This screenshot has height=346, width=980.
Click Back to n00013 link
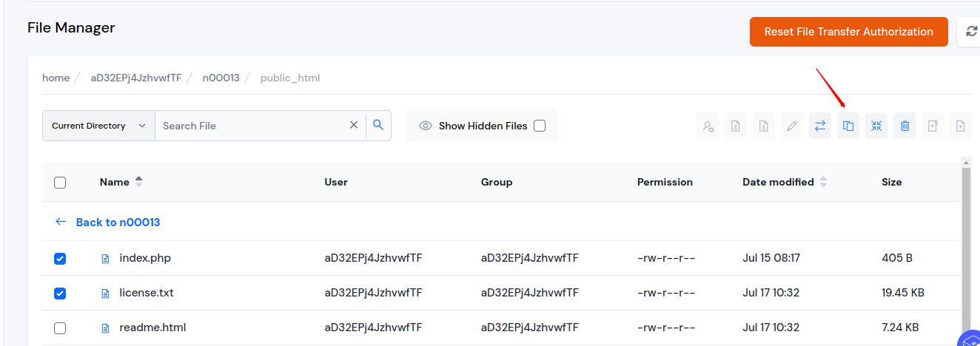click(118, 222)
